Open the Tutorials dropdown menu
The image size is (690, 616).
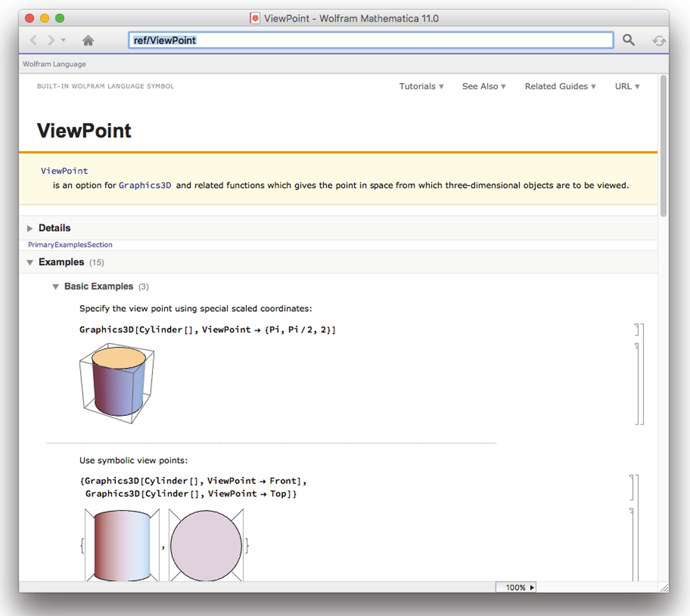pyautogui.click(x=421, y=86)
